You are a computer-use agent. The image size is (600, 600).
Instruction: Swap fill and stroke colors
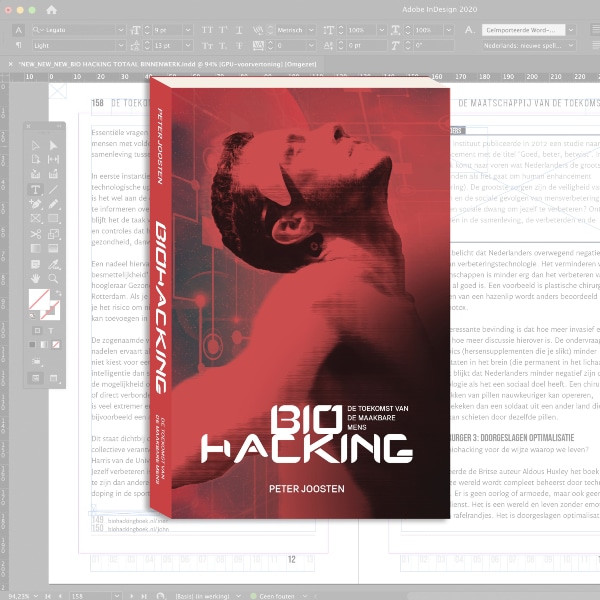pyautogui.click(x=59, y=293)
